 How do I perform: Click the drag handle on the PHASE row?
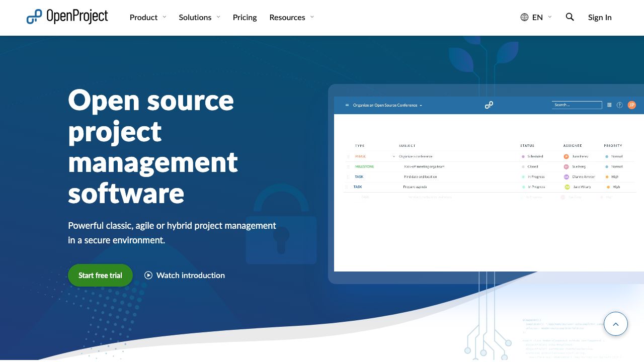click(x=348, y=156)
